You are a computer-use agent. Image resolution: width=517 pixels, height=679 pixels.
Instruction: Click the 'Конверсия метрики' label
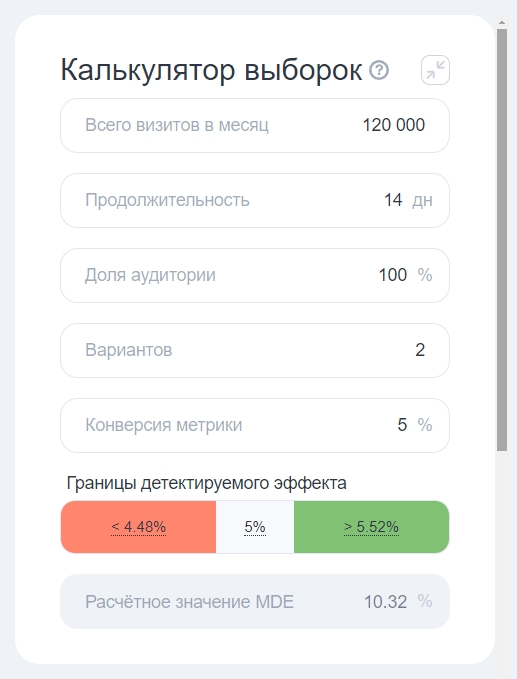(x=163, y=425)
